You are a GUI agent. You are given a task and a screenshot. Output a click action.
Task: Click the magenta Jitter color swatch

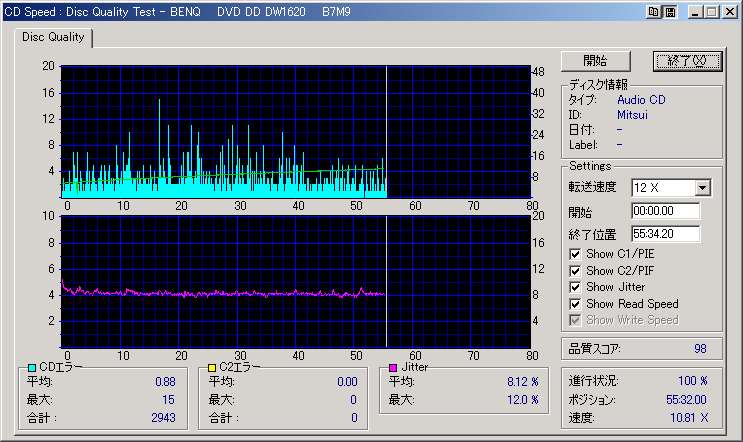[x=393, y=368]
